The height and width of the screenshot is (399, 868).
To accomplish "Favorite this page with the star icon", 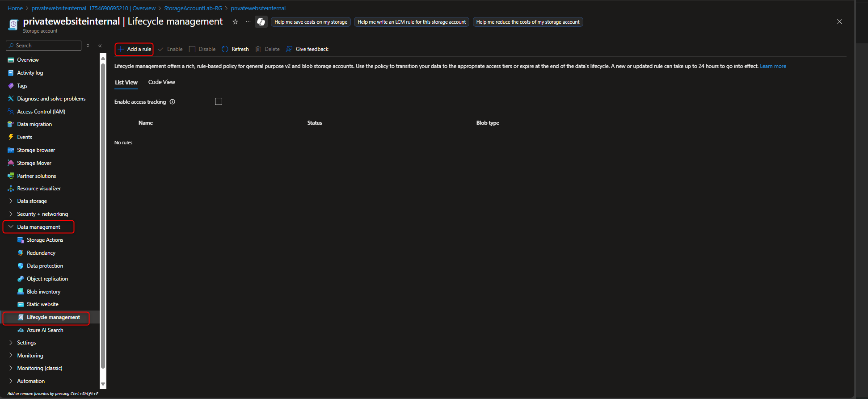I will 235,22.
